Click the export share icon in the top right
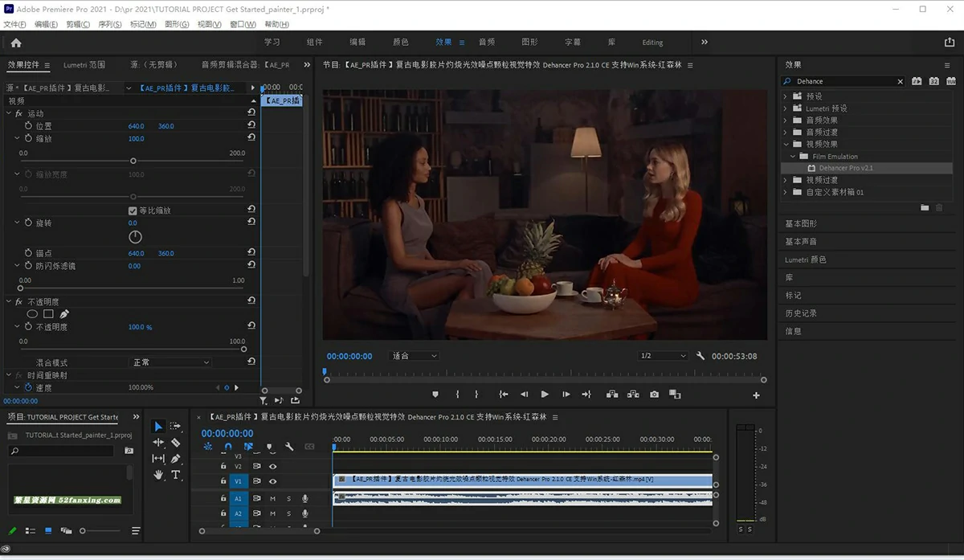Viewport: 964px width, 560px height. pos(950,43)
